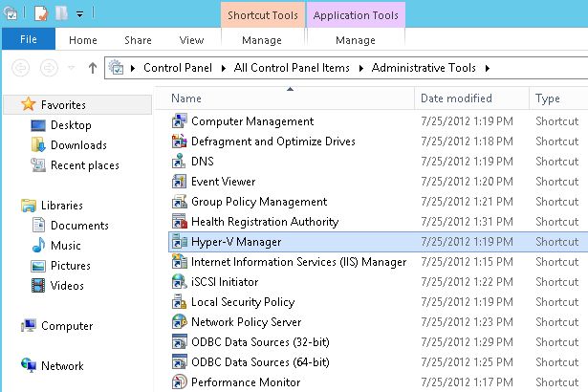Screen dimensions: 588x392
Task: Open Manage tab under Shortcut Tools
Action: click(x=262, y=40)
